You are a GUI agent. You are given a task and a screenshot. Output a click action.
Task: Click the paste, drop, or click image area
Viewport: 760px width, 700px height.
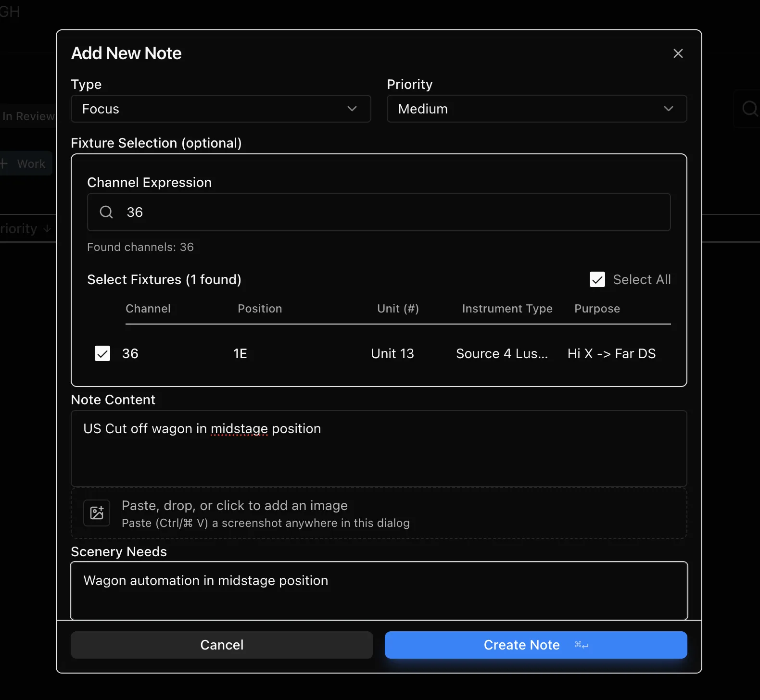click(379, 513)
